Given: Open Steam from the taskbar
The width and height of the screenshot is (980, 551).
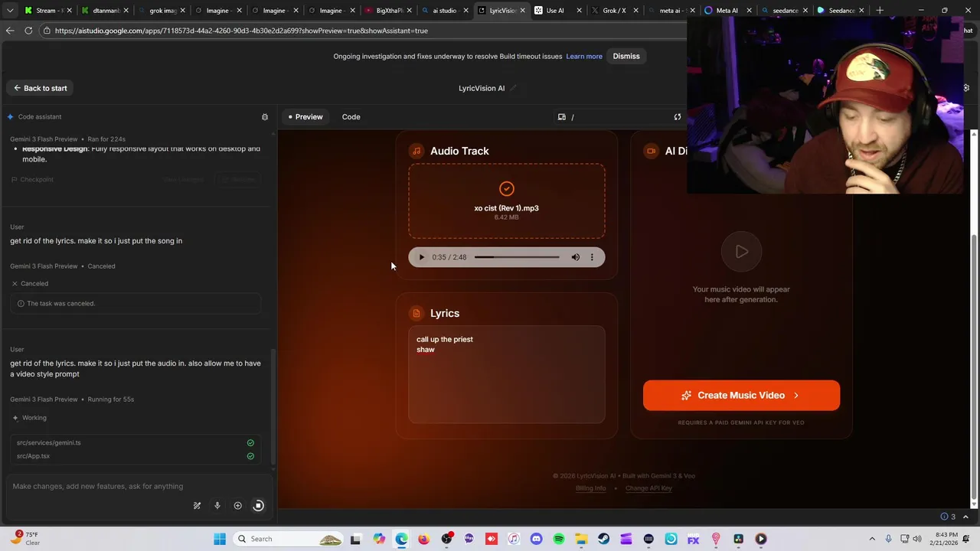Looking at the screenshot, I should (x=603, y=539).
